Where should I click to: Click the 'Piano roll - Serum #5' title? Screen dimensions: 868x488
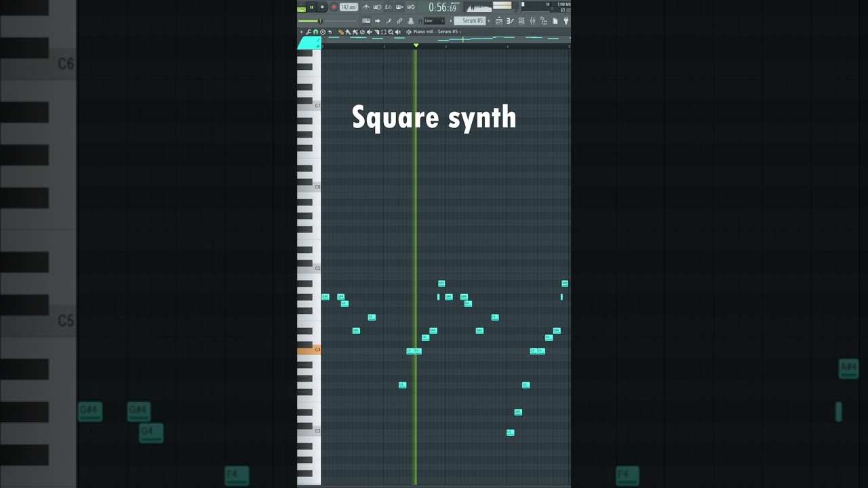click(435, 32)
